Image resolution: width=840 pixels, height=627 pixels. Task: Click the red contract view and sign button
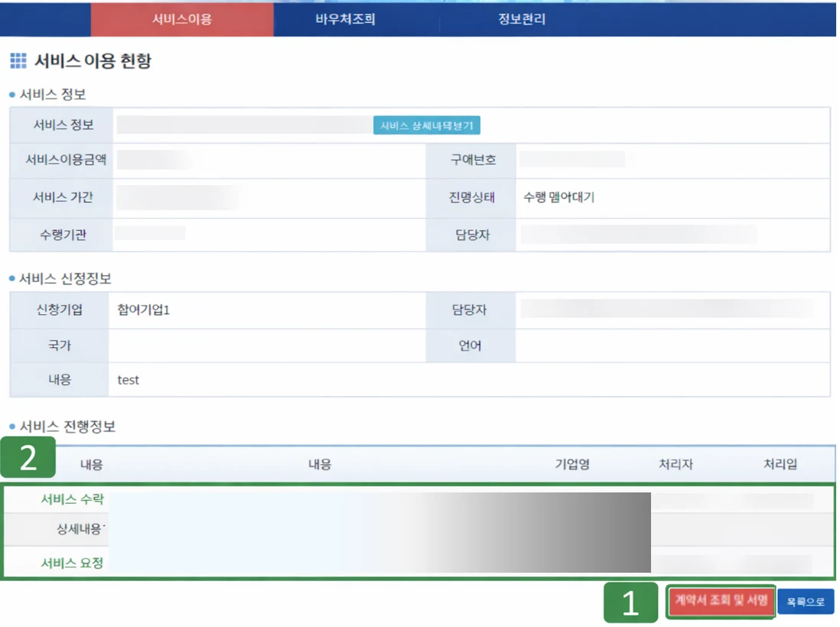(x=721, y=601)
